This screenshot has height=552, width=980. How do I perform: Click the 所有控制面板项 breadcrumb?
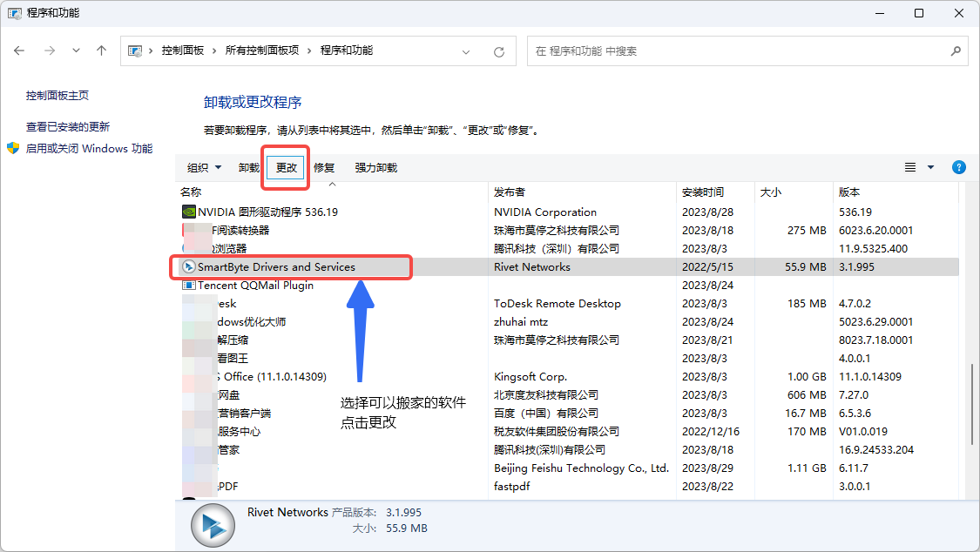(x=262, y=50)
